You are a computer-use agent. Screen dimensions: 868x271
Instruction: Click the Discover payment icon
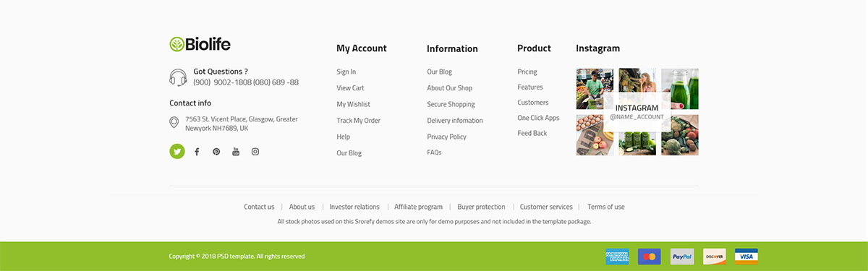tap(715, 257)
